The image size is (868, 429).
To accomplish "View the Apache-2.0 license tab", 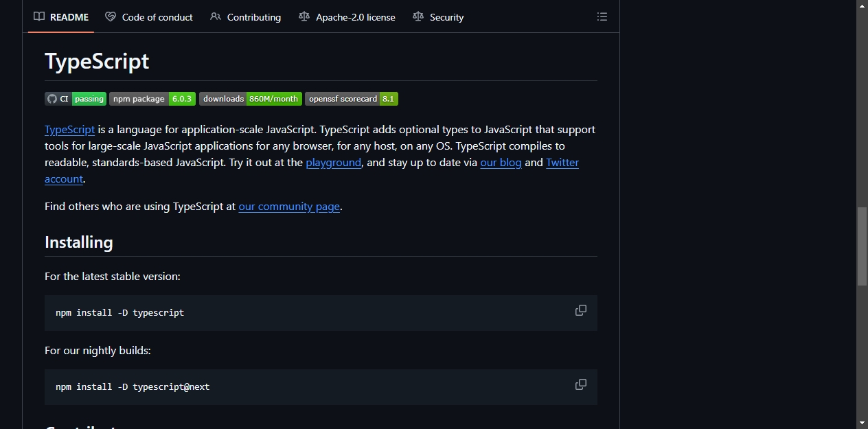I will (347, 17).
